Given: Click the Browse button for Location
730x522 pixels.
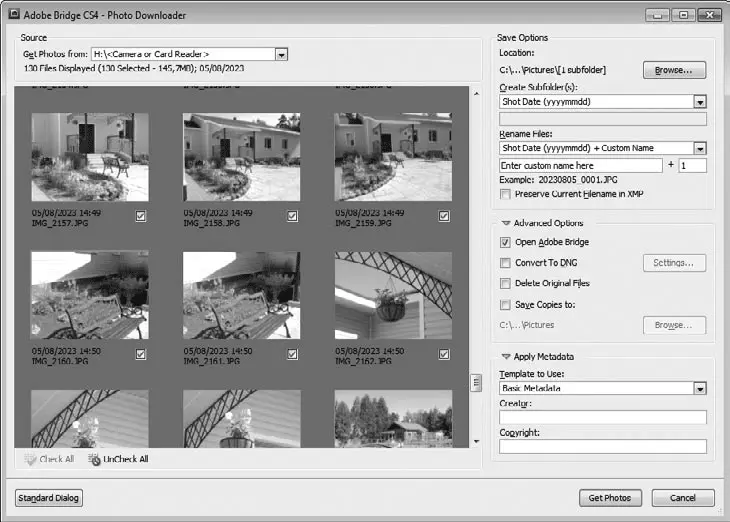Looking at the screenshot, I should [x=673, y=70].
